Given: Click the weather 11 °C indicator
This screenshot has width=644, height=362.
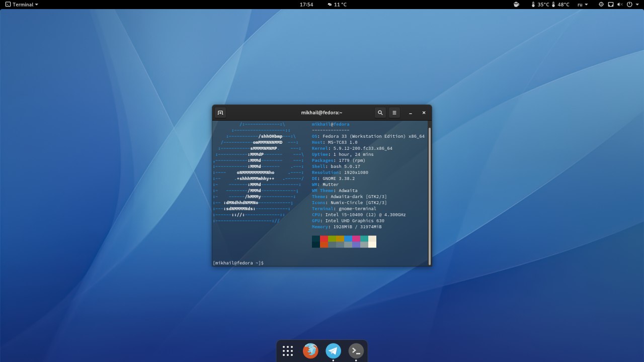Looking at the screenshot, I should pyautogui.click(x=337, y=4).
